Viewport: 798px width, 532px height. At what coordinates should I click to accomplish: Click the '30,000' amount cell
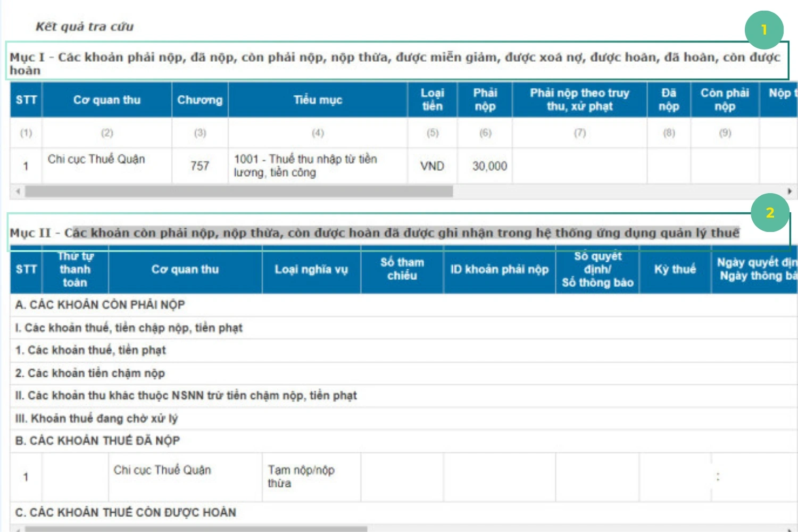pyautogui.click(x=485, y=166)
